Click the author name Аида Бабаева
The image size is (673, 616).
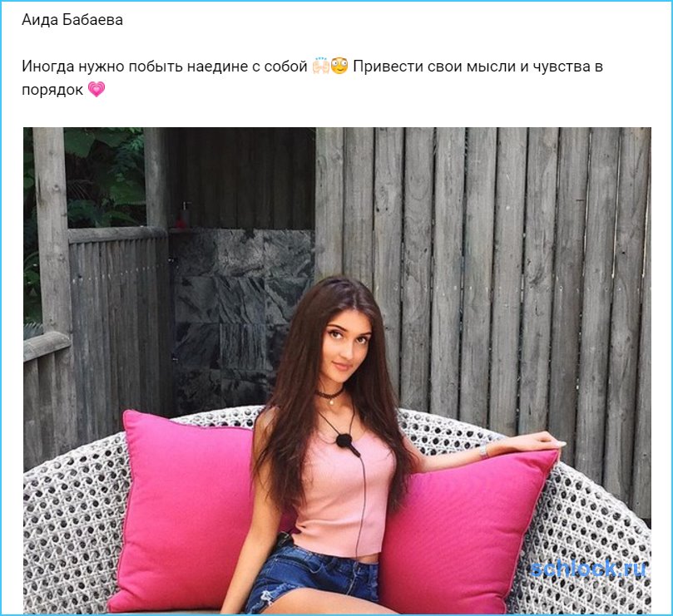(x=72, y=20)
